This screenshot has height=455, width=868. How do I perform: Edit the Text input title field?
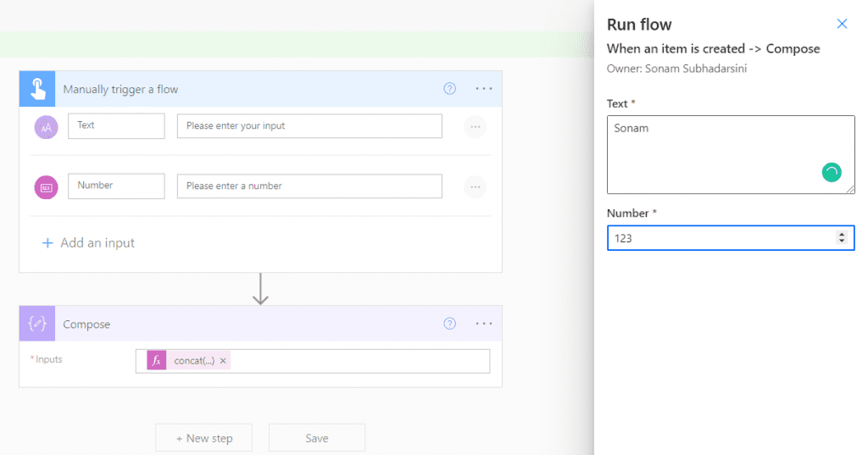[116, 125]
